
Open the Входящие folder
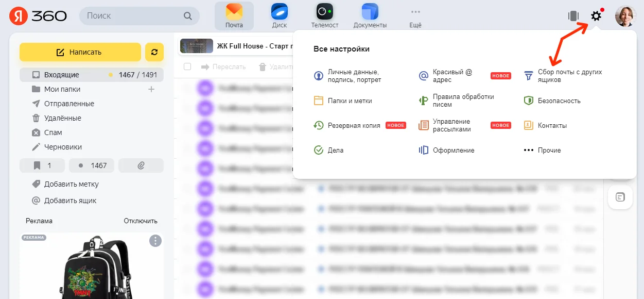92,75
